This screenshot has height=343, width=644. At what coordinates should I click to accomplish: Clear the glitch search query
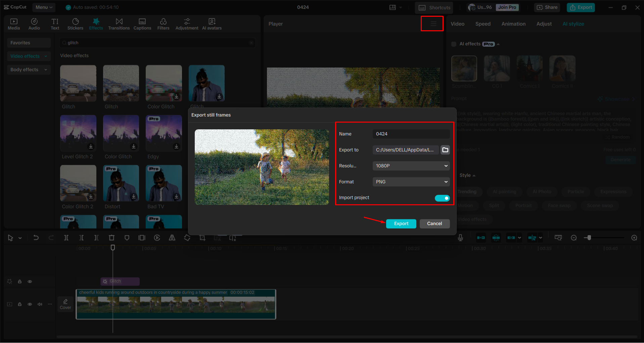251,43
